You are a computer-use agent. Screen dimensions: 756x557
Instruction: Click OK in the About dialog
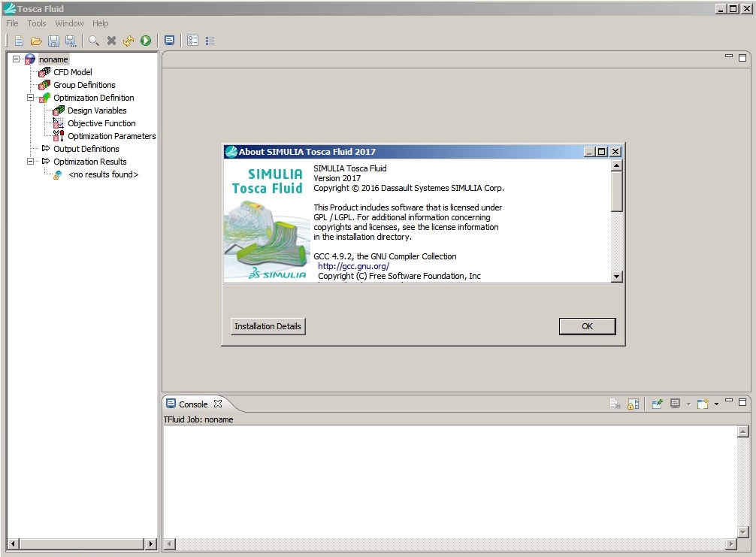(x=587, y=326)
